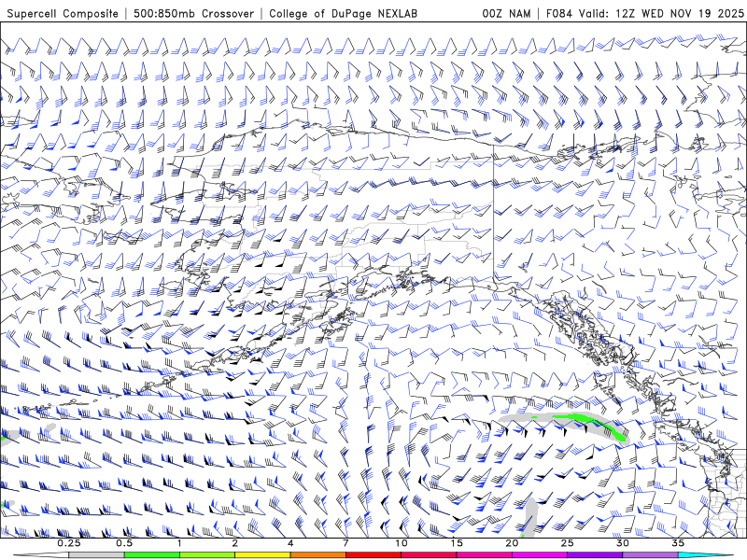Click the purple segment between 25 and 30

(595, 555)
